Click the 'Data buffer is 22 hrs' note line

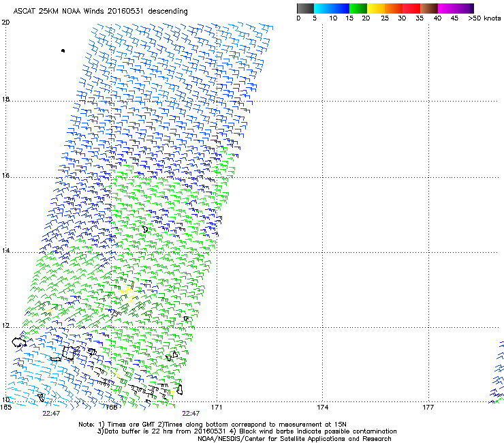(247, 431)
